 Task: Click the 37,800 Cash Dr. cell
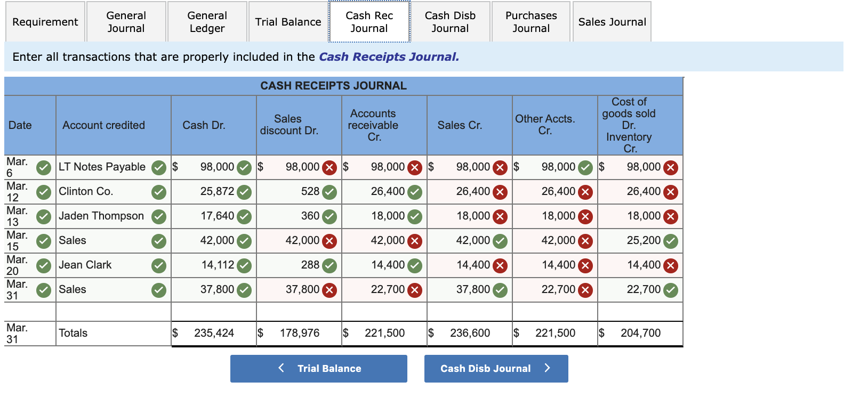214,290
